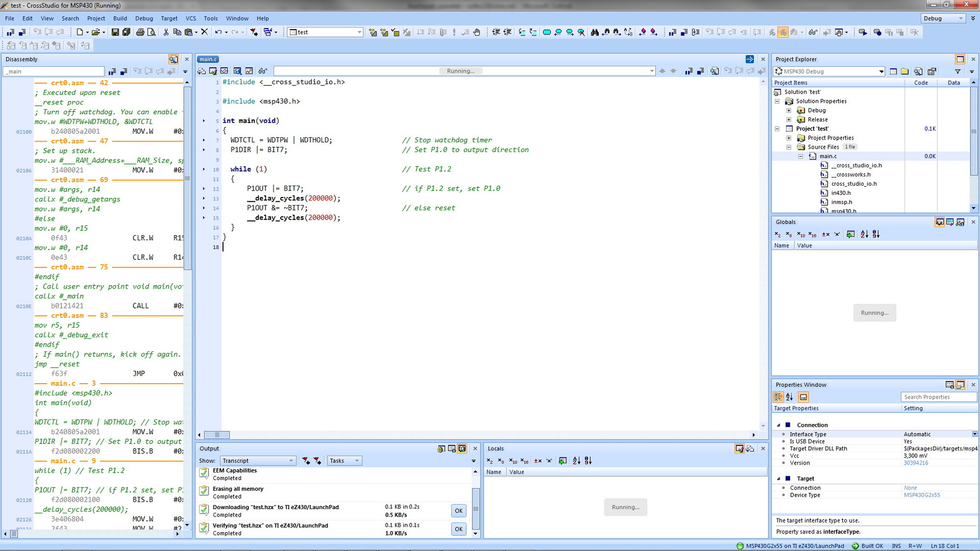Image resolution: width=980 pixels, height=551 pixels.
Task: Click the Save All icon
Action: tap(127, 32)
